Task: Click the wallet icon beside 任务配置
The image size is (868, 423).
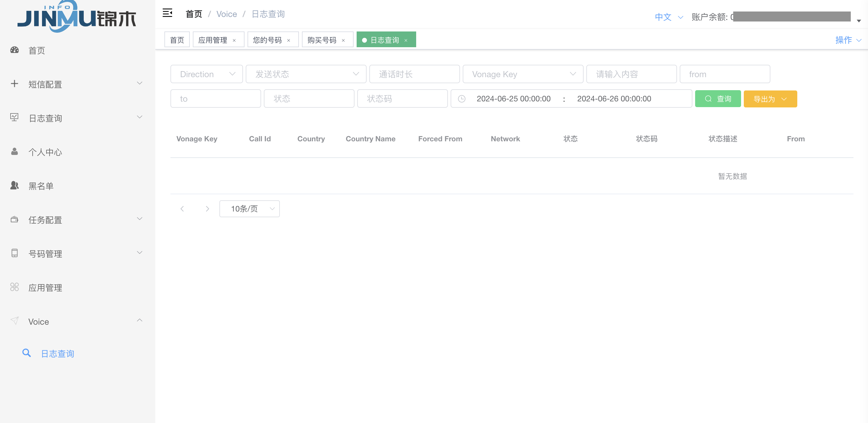Action: point(15,219)
